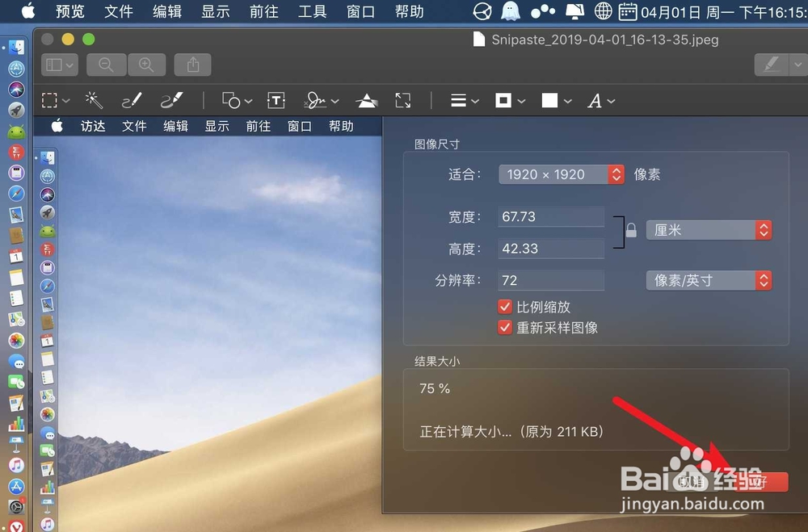808x532 pixels.
Task: Click the zoom out magnifier icon
Action: tap(106, 65)
